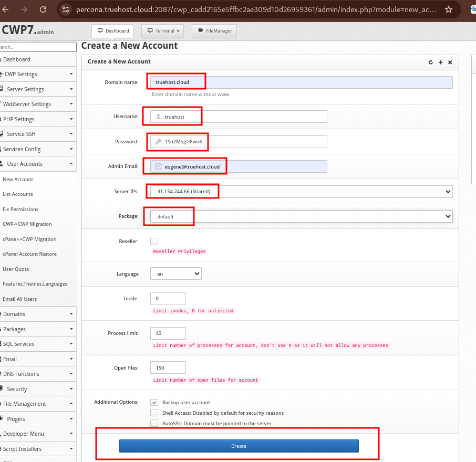Open the Dashboard tab in top bar

pyautogui.click(x=112, y=31)
